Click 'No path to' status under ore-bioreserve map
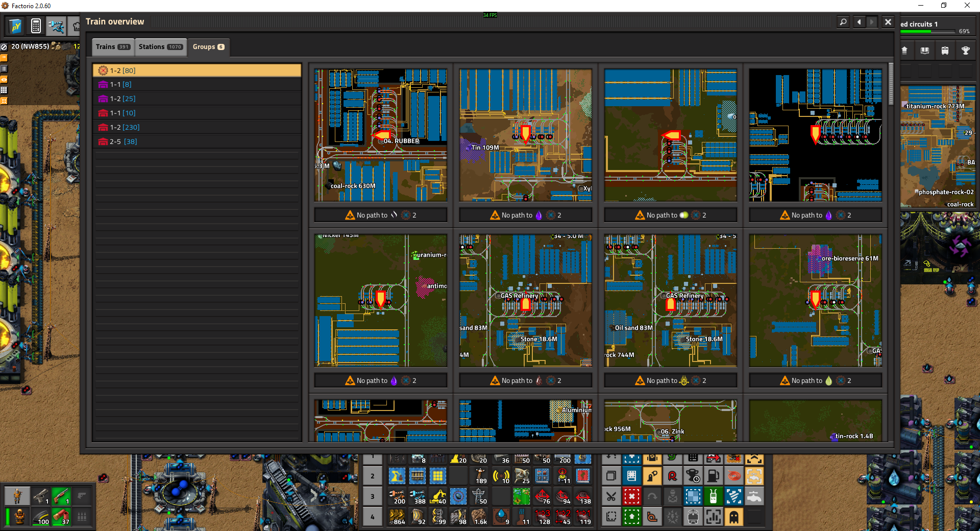980x531 pixels. click(x=816, y=380)
